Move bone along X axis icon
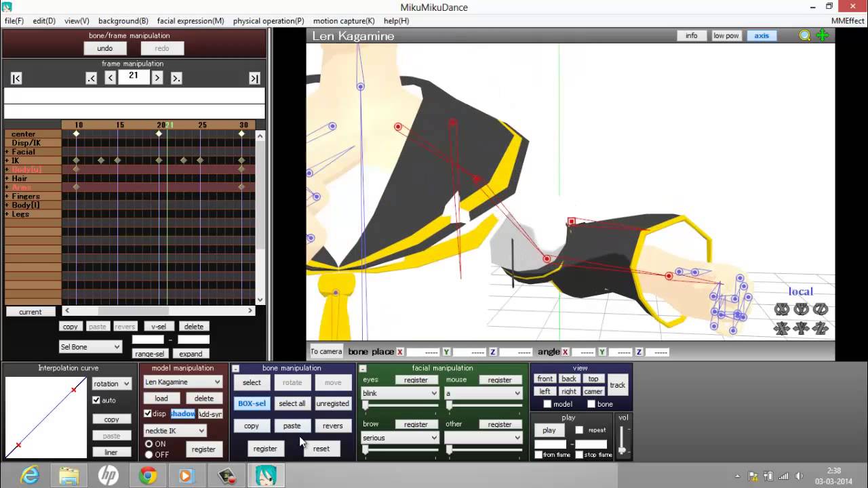 (x=782, y=329)
